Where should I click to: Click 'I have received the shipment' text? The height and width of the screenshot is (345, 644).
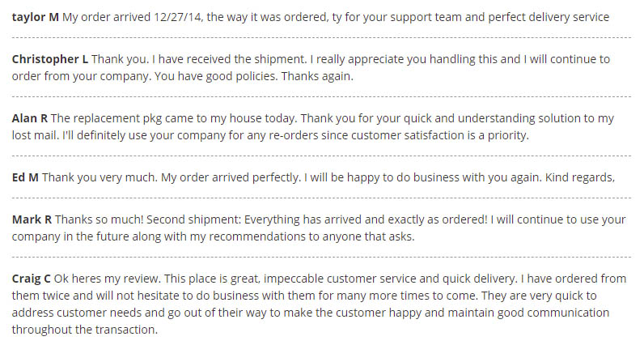click(229, 59)
